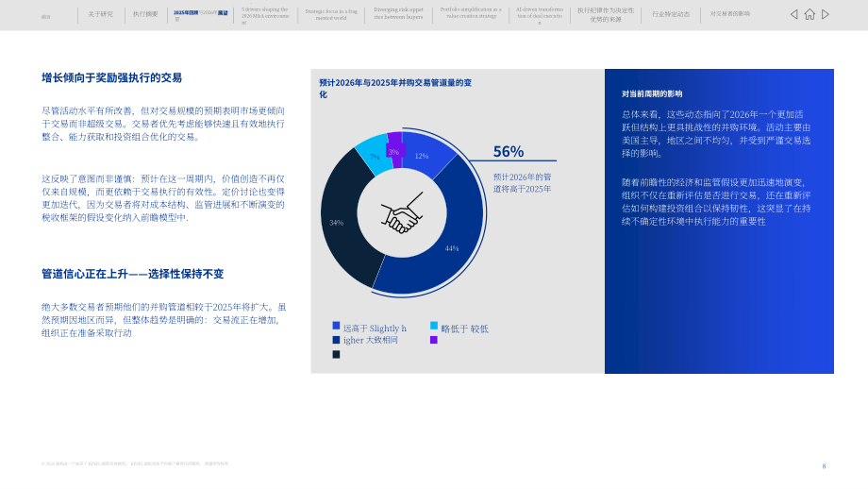Click the KPMG copyright footer text
Image resolution: width=868 pixels, height=489 pixels.
(135, 464)
